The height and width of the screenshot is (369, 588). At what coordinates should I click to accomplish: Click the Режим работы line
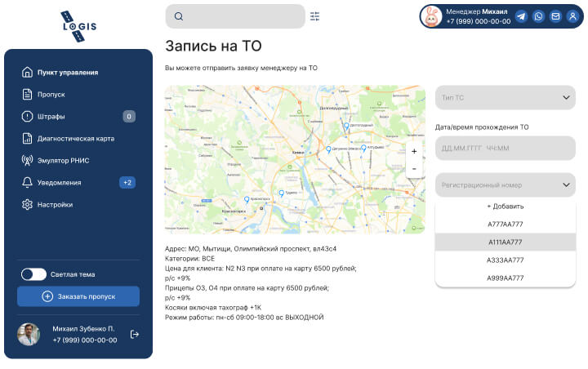(x=244, y=318)
